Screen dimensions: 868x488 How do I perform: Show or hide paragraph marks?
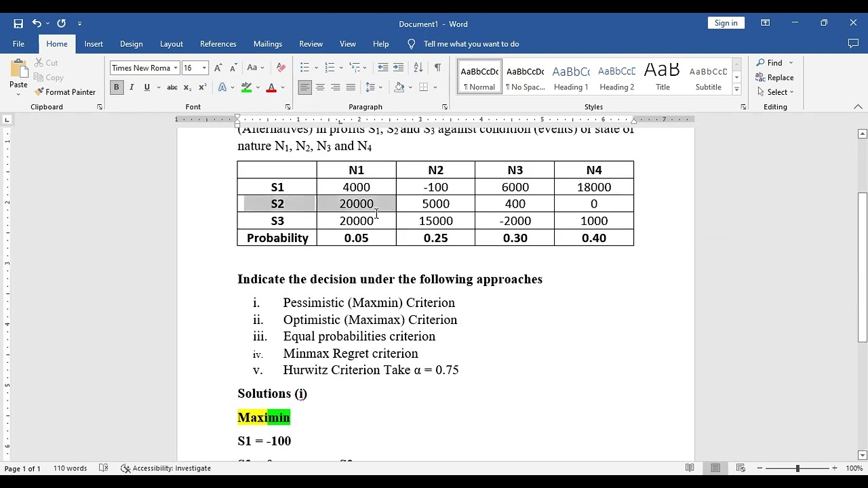click(x=437, y=68)
